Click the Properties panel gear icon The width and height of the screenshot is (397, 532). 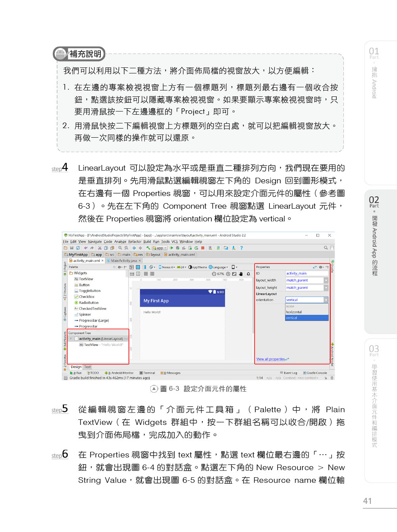[x=321, y=267]
